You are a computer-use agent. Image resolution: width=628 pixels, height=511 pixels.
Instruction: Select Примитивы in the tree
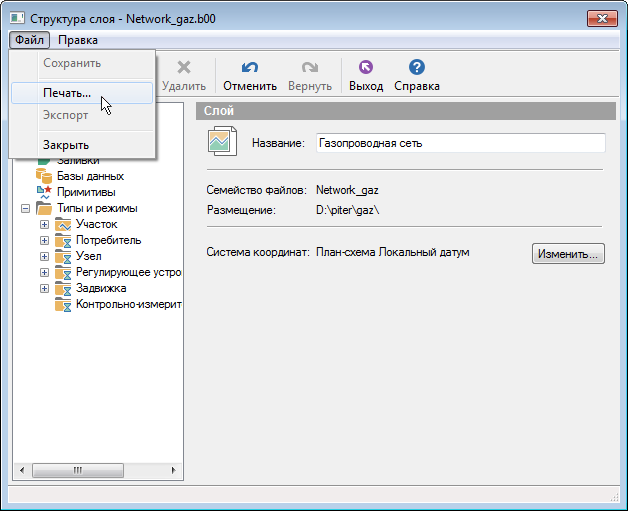point(86,192)
